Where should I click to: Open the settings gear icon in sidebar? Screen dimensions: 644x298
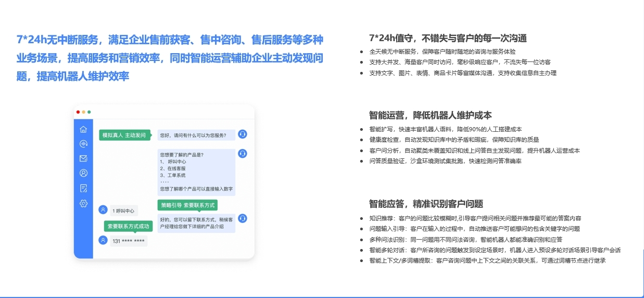(x=83, y=203)
